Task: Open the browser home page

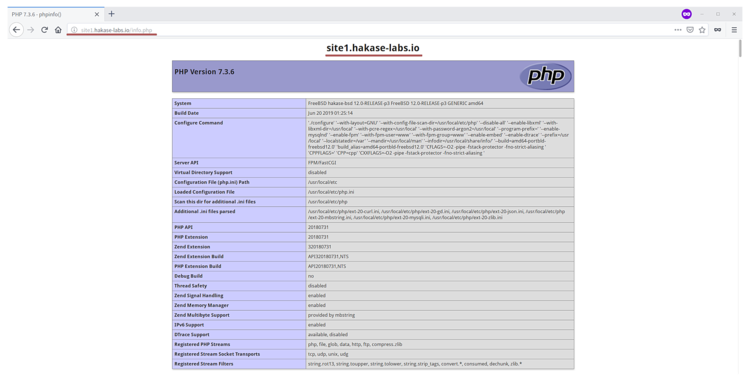Action: (x=58, y=30)
